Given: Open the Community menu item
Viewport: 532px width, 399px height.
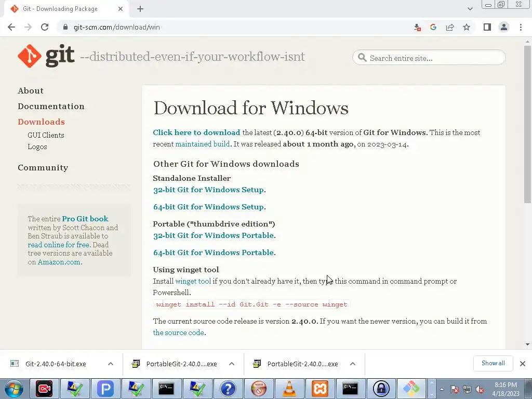Looking at the screenshot, I should [x=43, y=168].
